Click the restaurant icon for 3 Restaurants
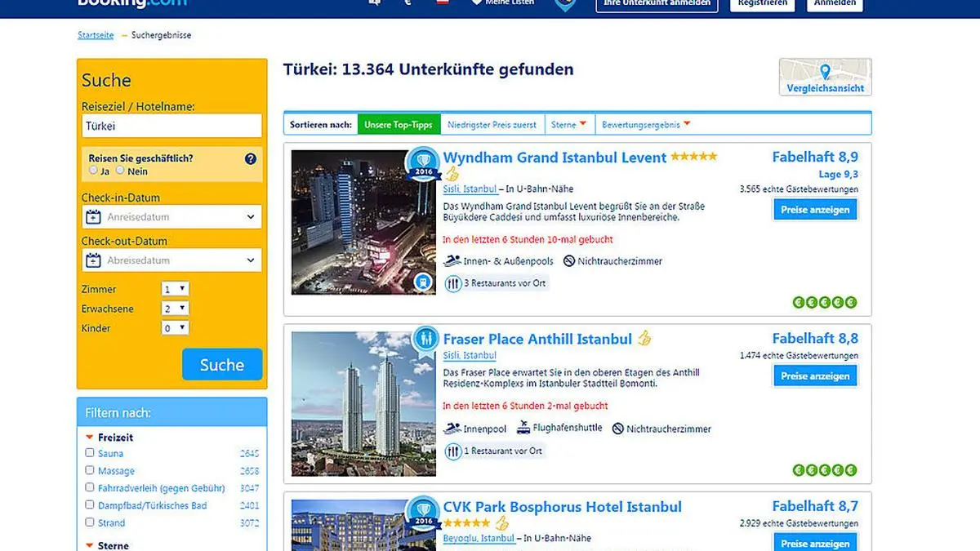The width and height of the screenshot is (980, 551). pos(453,283)
